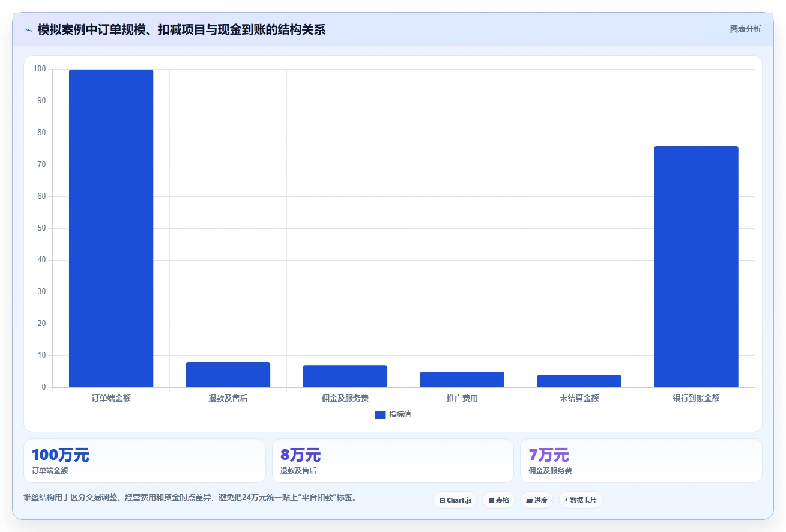
Task: Click the y-axis value 50
Action: pyautogui.click(x=41, y=228)
